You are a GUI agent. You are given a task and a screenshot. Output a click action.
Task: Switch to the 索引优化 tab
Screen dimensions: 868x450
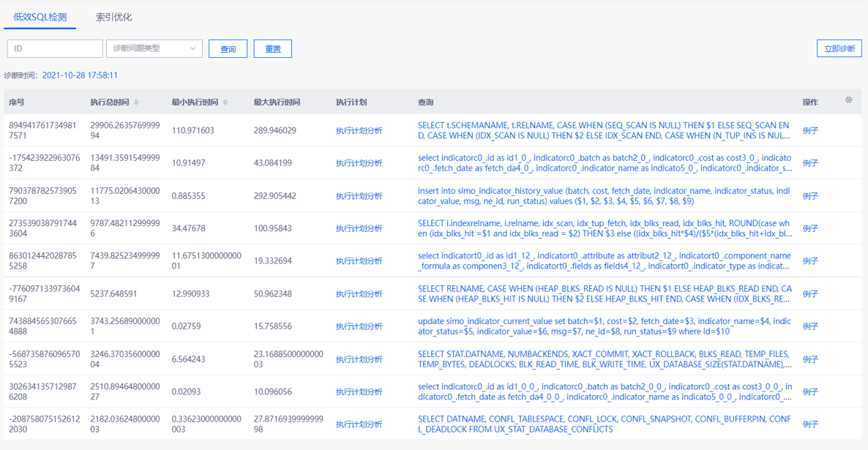tap(114, 17)
